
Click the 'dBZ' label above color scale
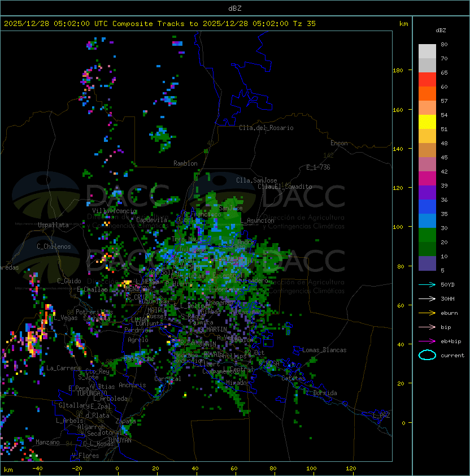click(441, 31)
